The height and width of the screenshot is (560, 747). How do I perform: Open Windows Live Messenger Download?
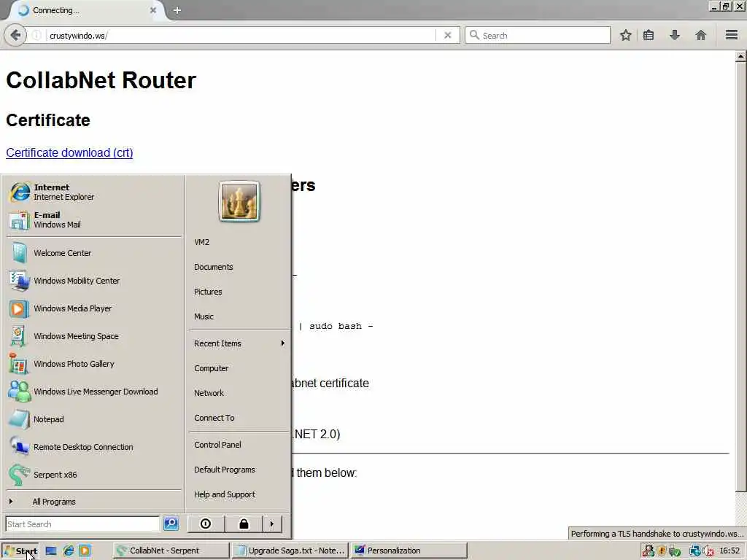tap(94, 392)
